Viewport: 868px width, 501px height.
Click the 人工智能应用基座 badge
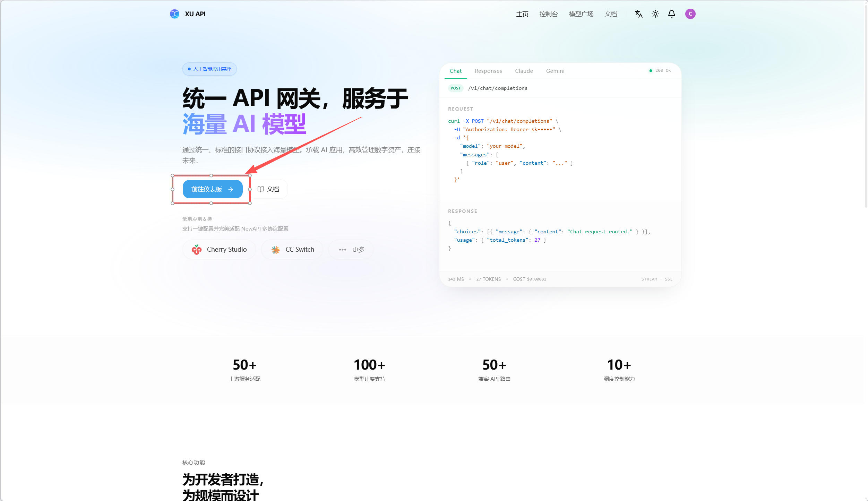(209, 69)
